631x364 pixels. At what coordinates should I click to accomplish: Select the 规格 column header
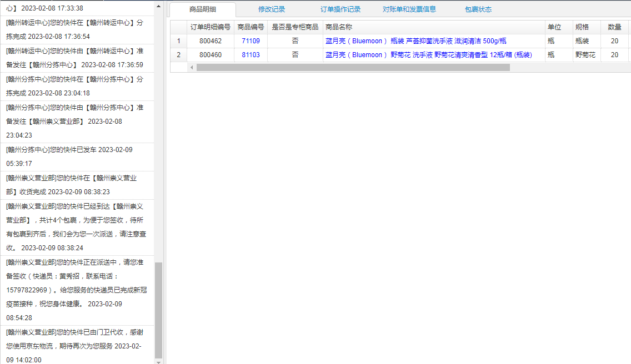coord(587,27)
